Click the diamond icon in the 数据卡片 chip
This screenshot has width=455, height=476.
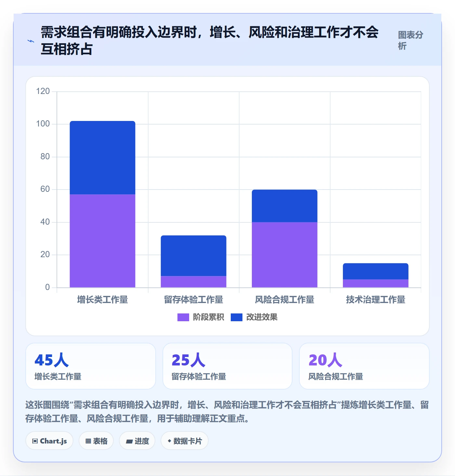[169, 441]
